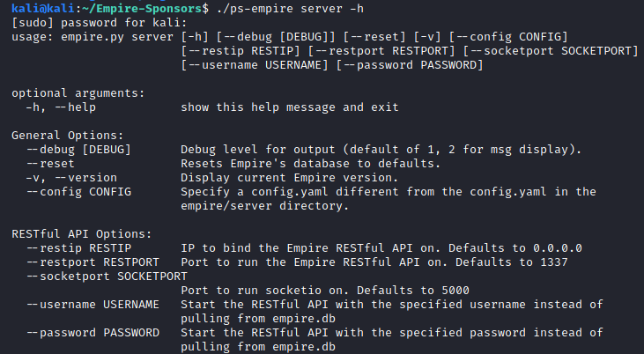Image resolution: width=644 pixels, height=354 pixels.
Task: Click the Defaults to 5000 socketio text
Action: (x=413, y=291)
